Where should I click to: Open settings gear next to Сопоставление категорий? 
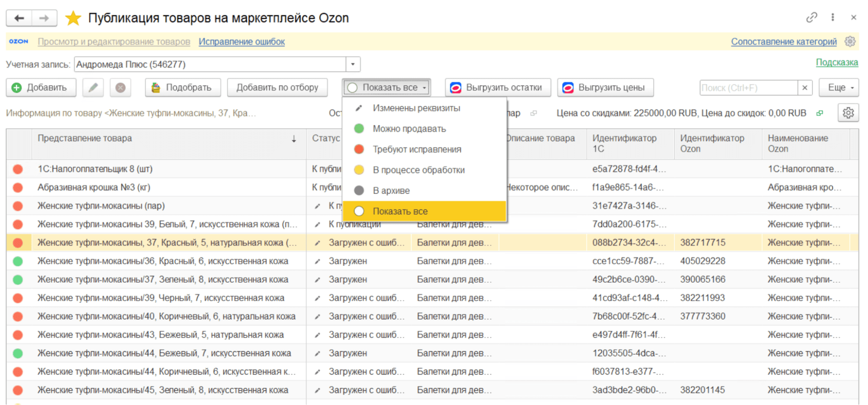850,42
